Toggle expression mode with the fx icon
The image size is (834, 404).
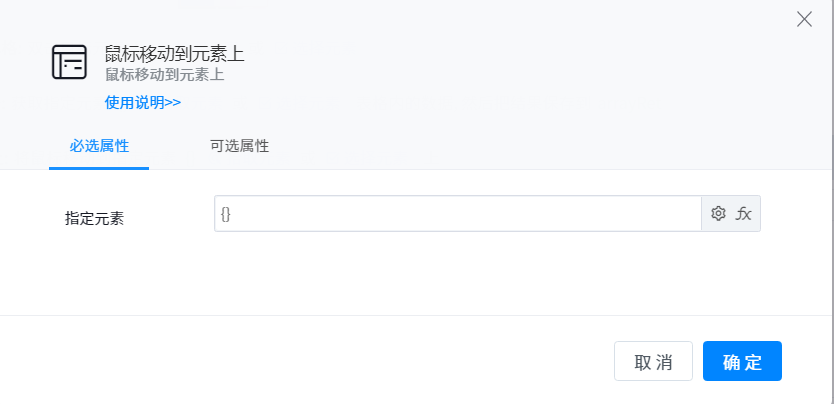744,213
